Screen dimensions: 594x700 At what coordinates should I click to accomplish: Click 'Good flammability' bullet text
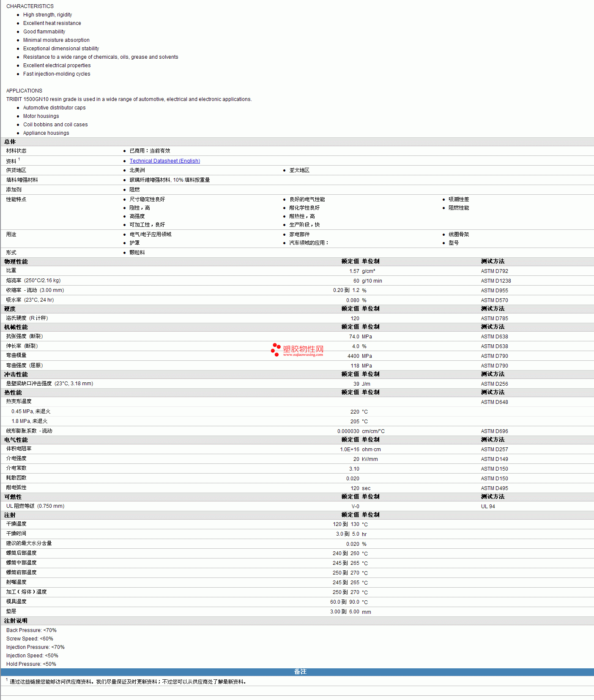pyautogui.click(x=44, y=32)
